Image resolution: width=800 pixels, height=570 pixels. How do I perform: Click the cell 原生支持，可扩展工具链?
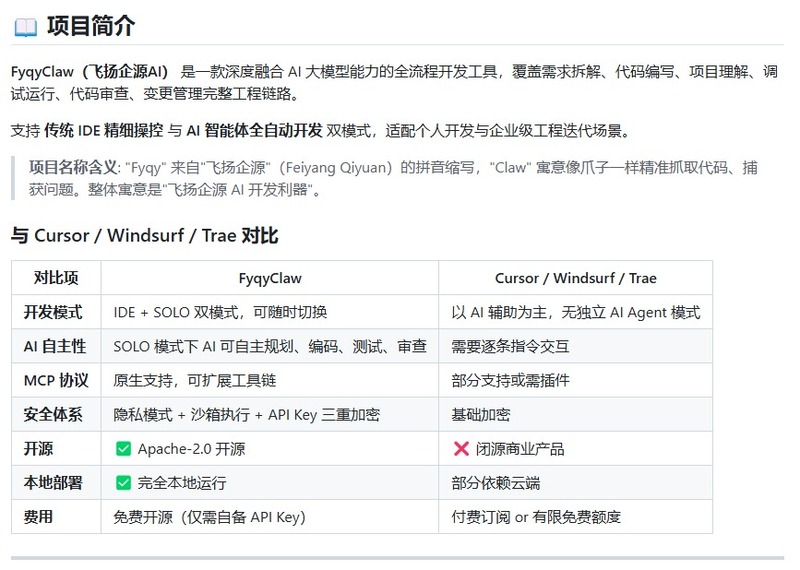point(194,381)
